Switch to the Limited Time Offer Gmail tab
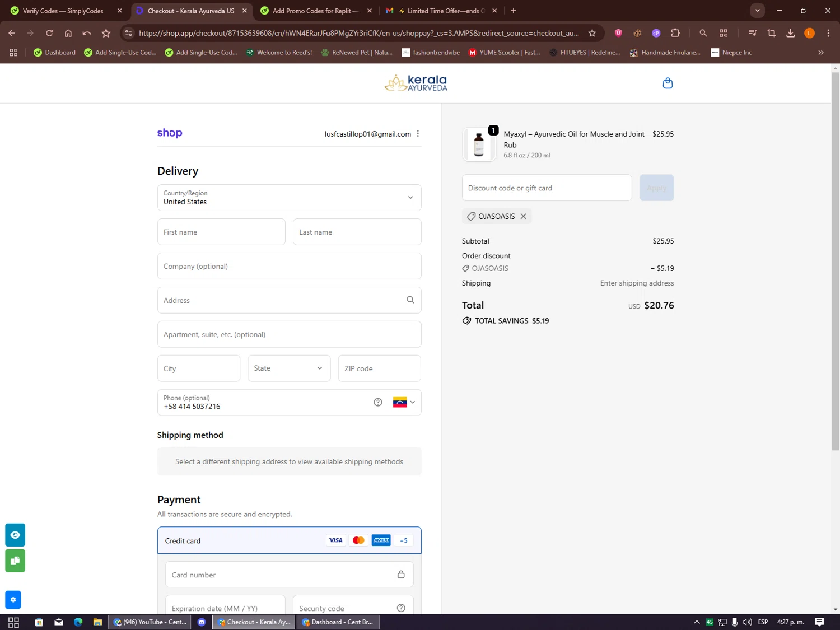Viewport: 840px width, 630px height. coord(441,11)
